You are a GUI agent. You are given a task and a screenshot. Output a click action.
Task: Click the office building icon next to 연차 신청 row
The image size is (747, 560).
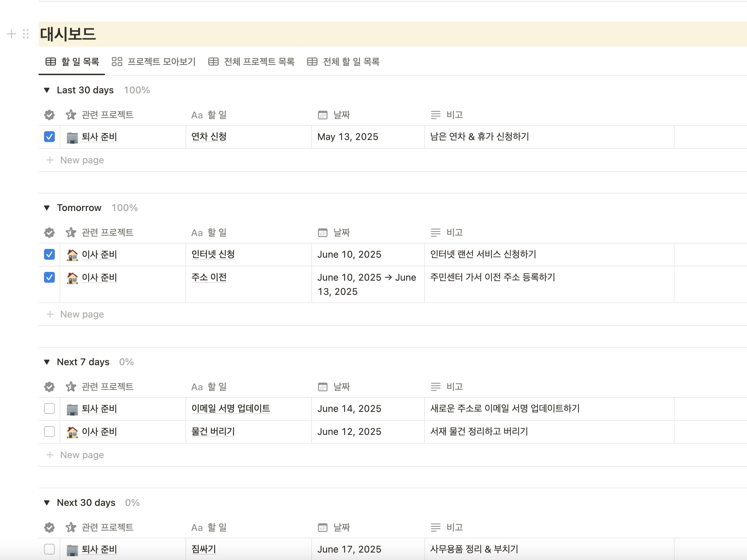pyautogui.click(x=72, y=137)
